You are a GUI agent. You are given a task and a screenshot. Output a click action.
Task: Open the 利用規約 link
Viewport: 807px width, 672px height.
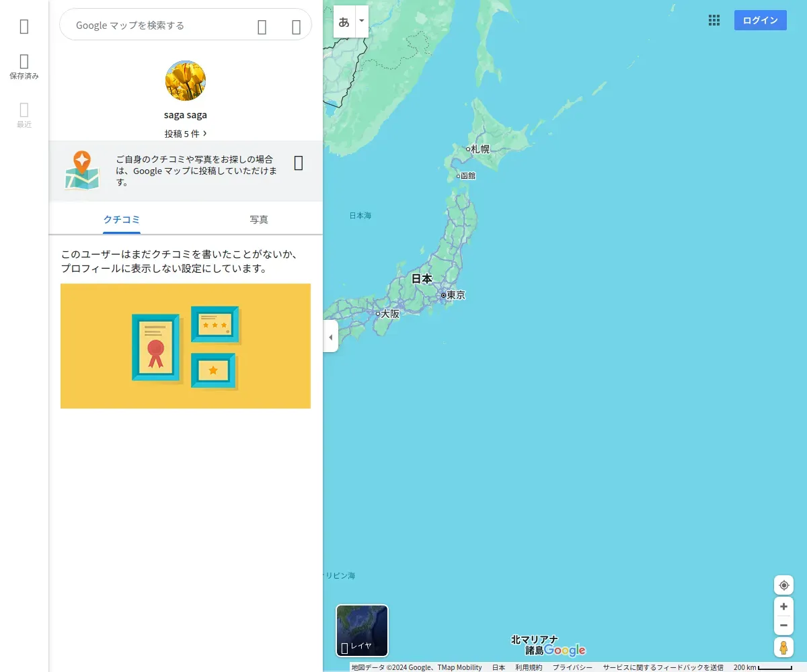[x=529, y=667]
